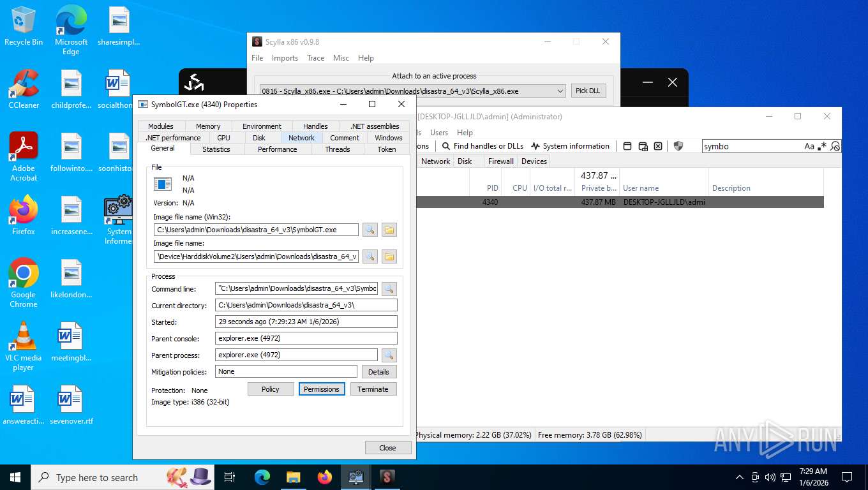Screen dimensions: 868x490
Task: Open Imports menu in Scylla
Action: 285,58
